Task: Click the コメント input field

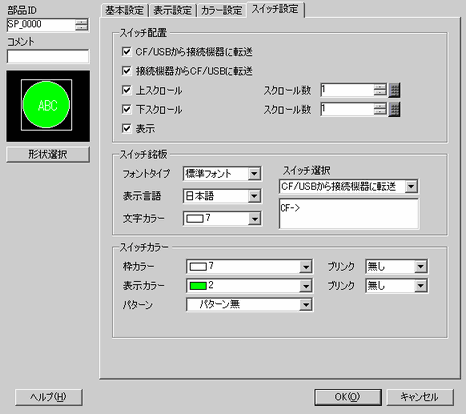Action: pyautogui.click(x=48, y=56)
